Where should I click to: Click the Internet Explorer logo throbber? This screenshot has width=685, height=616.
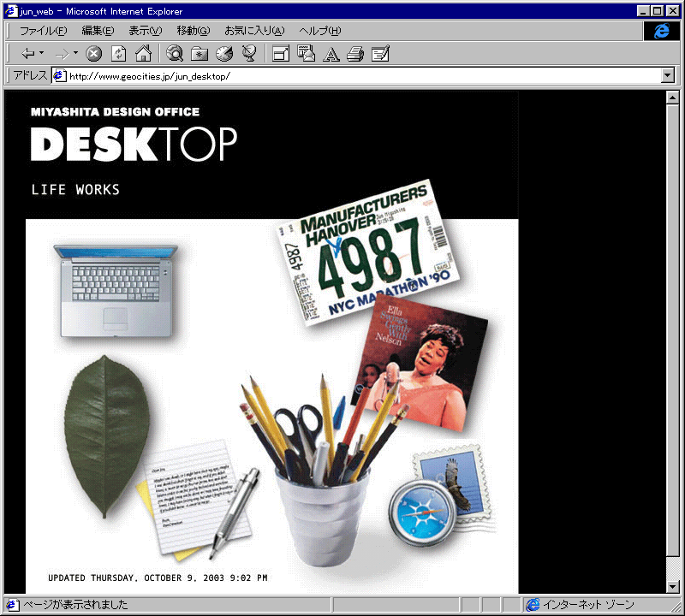tap(661, 31)
